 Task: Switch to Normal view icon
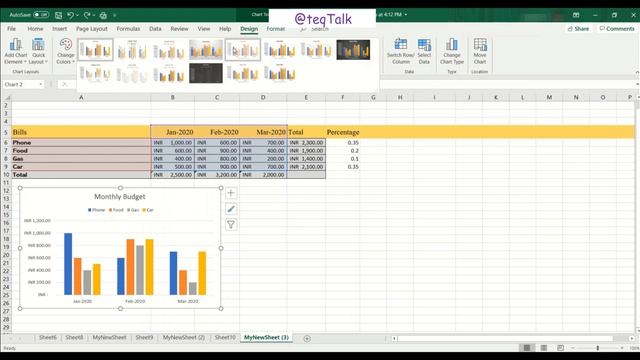(527, 348)
